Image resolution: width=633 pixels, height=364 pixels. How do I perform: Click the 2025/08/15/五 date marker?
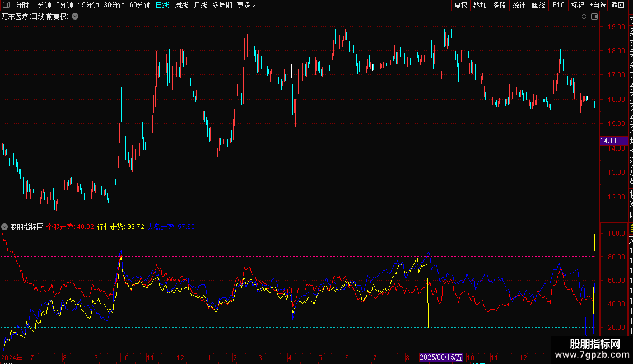441,357
